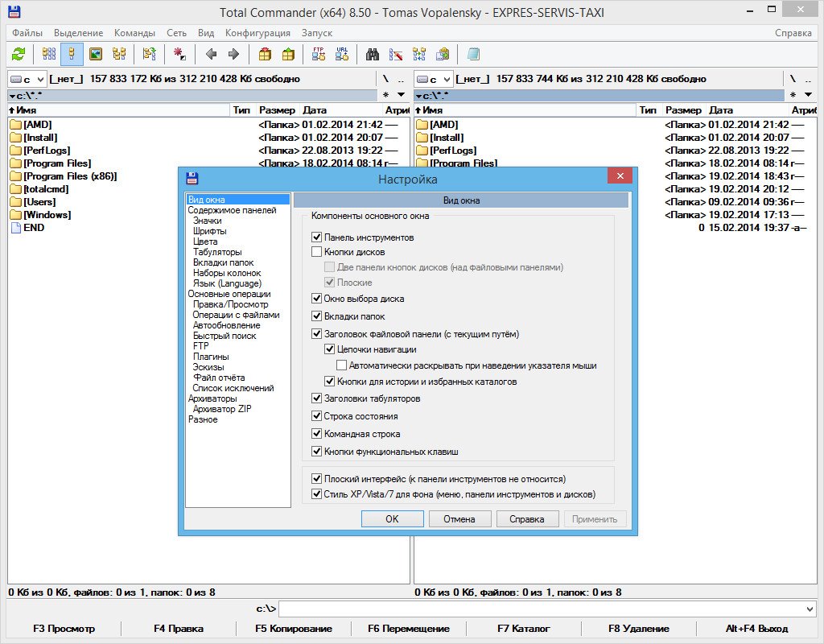Enable the Кнопки дисков checkbox
This screenshot has height=644, width=824.
[x=316, y=252]
